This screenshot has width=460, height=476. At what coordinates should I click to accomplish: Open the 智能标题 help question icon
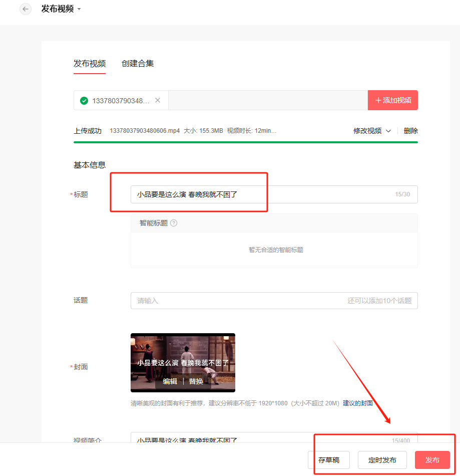pos(174,223)
